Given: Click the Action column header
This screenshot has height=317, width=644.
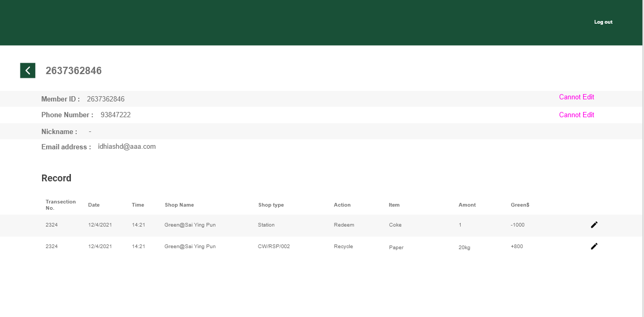Looking at the screenshot, I should (342, 205).
